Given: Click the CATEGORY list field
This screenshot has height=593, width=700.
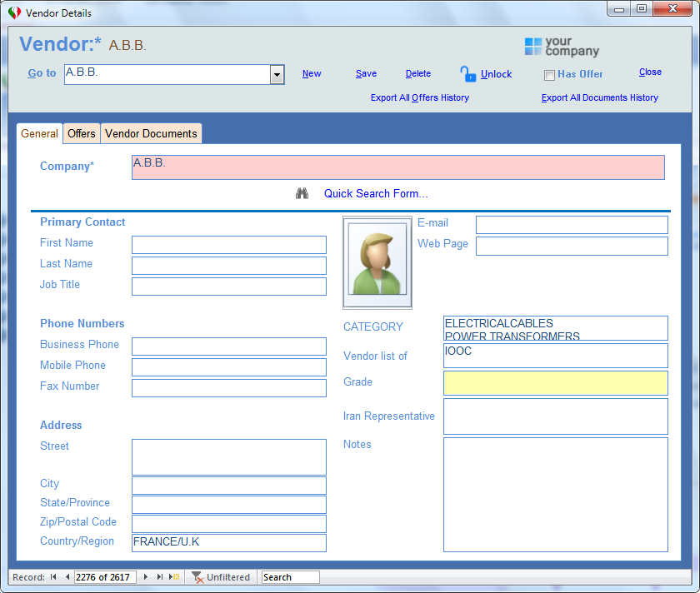Looking at the screenshot, I should click(x=556, y=328).
